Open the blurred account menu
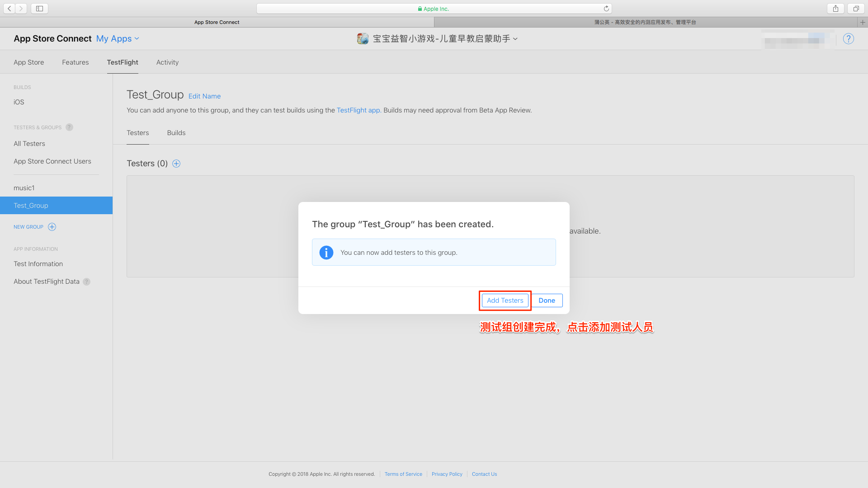The image size is (868, 488). (x=798, y=40)
